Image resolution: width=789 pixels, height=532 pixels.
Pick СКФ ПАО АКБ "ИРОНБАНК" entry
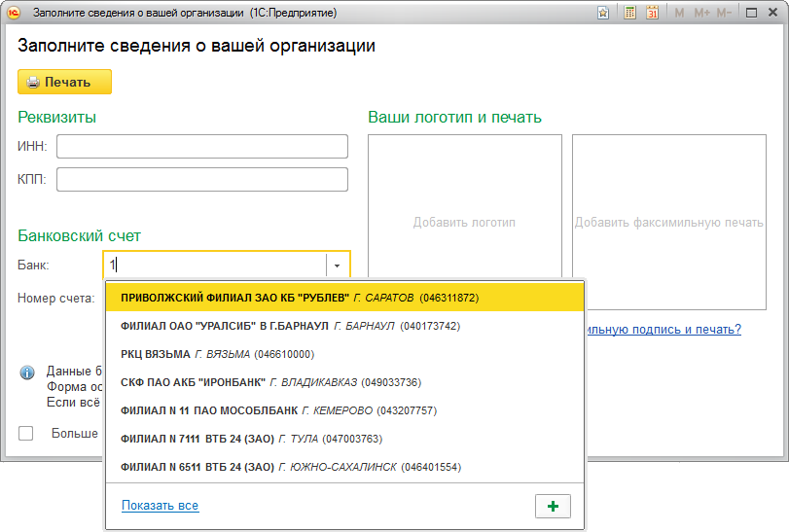click(x=344, y=382)
